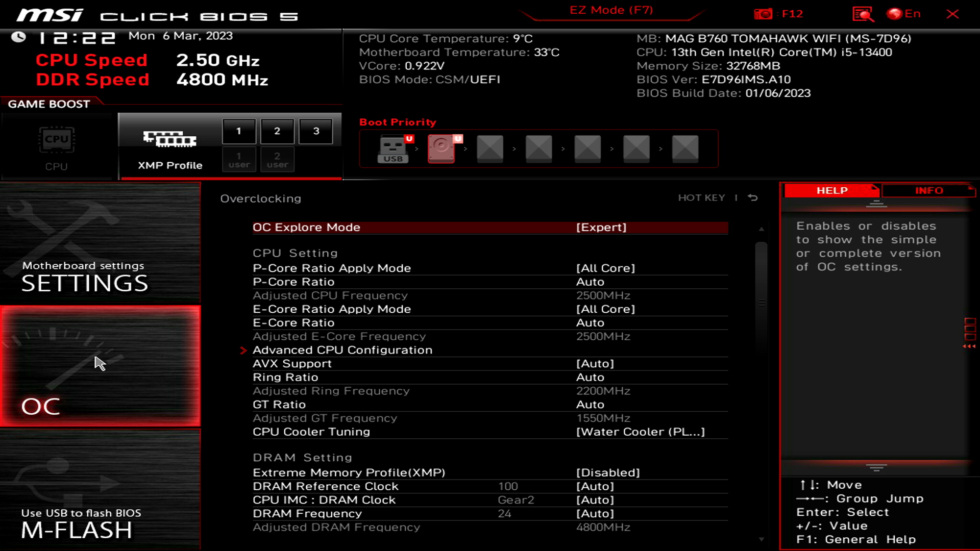
Task: Enable XMP profile 3 button
Action: coord(316,131)
